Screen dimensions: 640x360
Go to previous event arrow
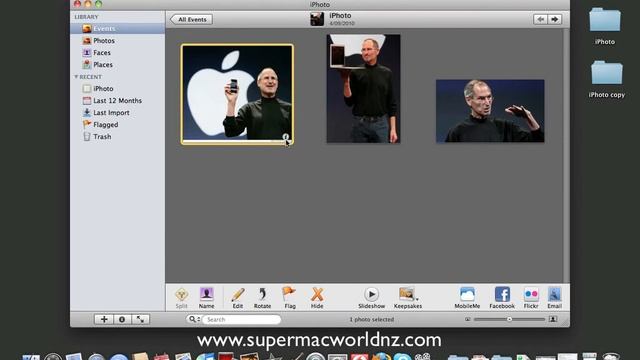point(540,19)
